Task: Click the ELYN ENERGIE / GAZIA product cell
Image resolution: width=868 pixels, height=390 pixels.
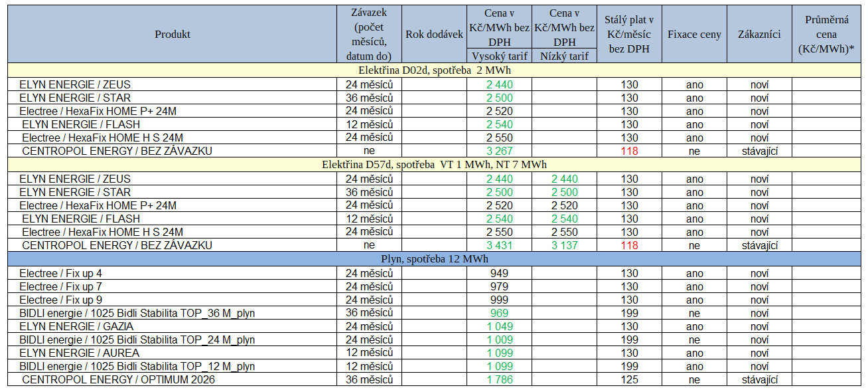Action: (76, 326)
